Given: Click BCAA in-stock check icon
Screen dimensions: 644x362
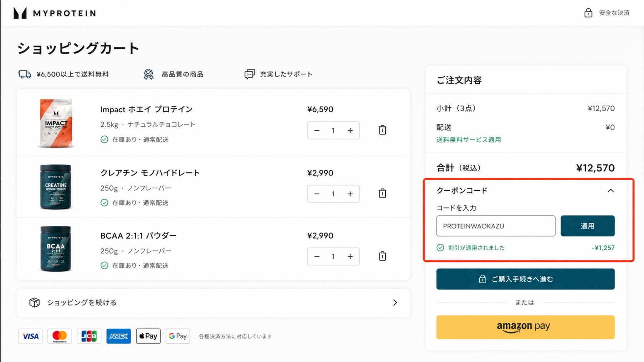Looking at the screenshot, I should [x=104, y=265].
